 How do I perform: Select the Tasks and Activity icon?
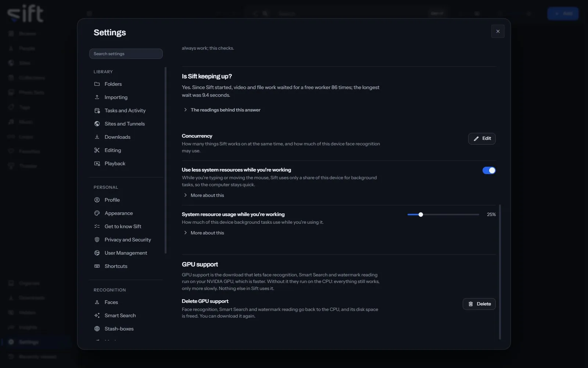pyautogui.click(x=97, y=110)
